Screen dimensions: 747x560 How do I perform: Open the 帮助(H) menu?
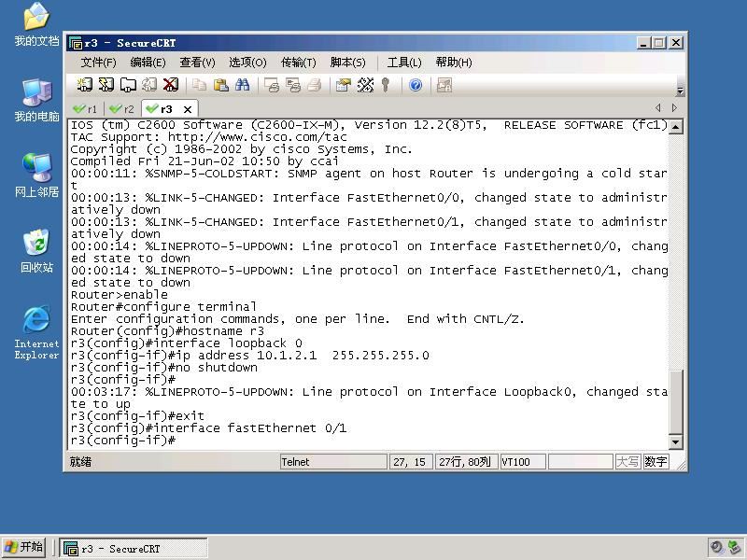pos(454,63)
